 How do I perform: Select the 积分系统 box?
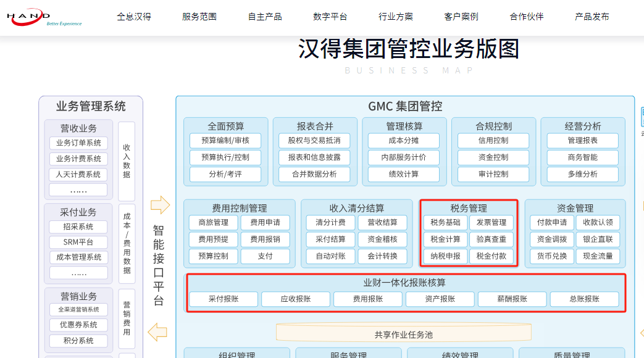click(x=78, y=341)
